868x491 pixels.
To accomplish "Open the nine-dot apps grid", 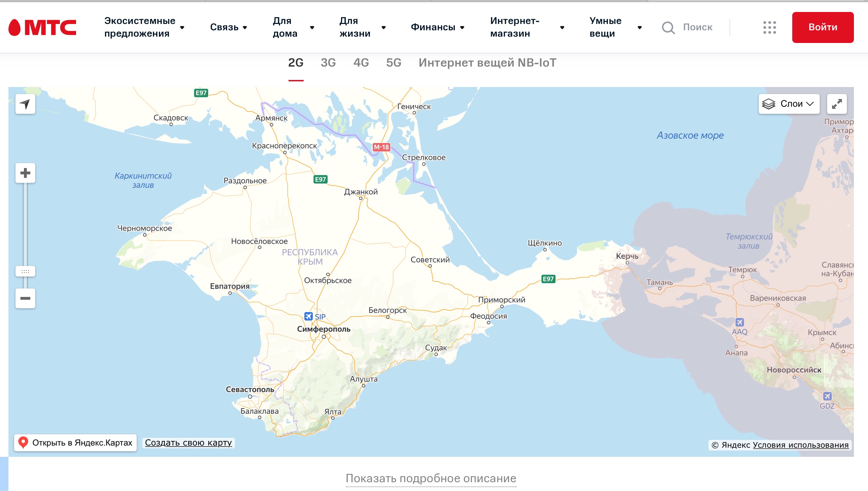I will pyautogui.click(x=769, y=27).
